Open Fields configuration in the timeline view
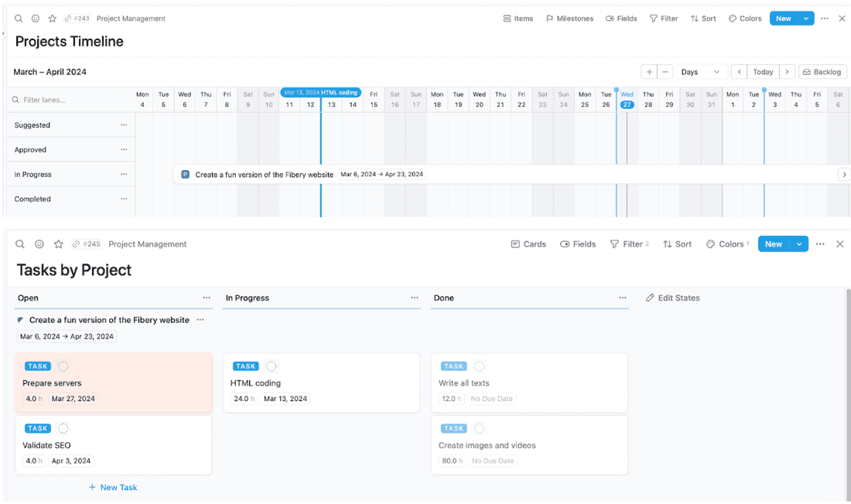 click(621, 18)
